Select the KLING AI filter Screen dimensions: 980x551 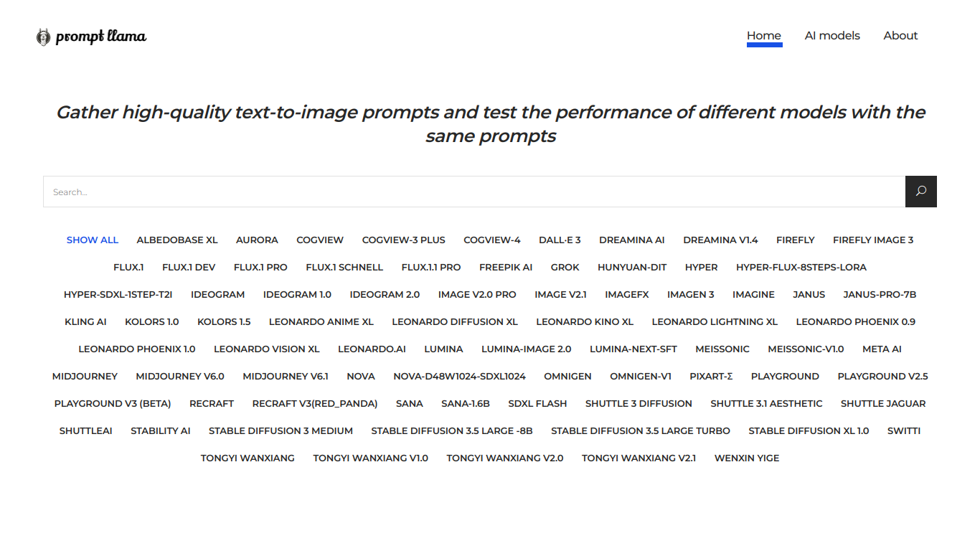tap(85, 322)
